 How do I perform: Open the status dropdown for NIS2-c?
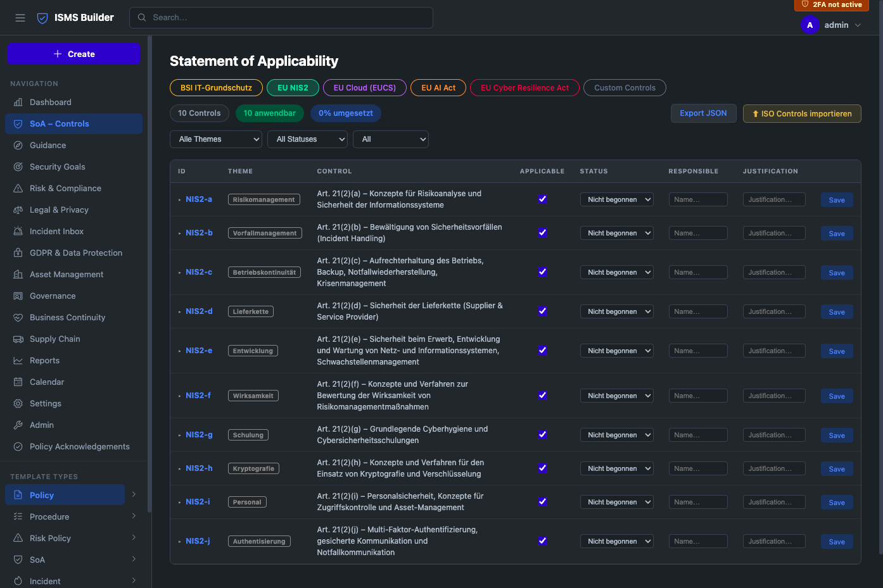coord(616,272)
